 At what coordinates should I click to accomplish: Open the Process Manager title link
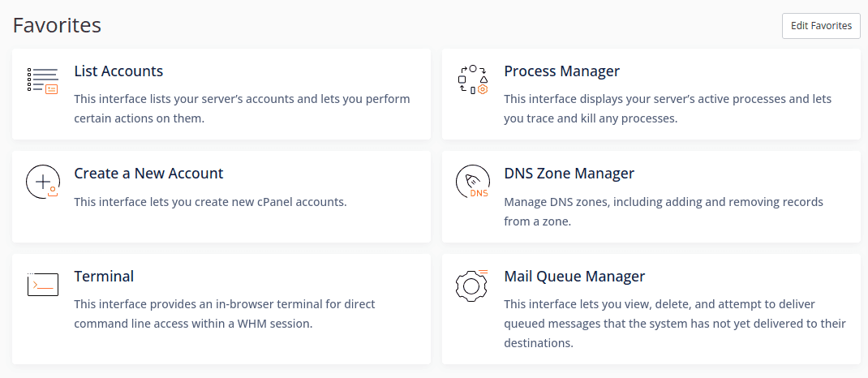(x=561, y=71)
